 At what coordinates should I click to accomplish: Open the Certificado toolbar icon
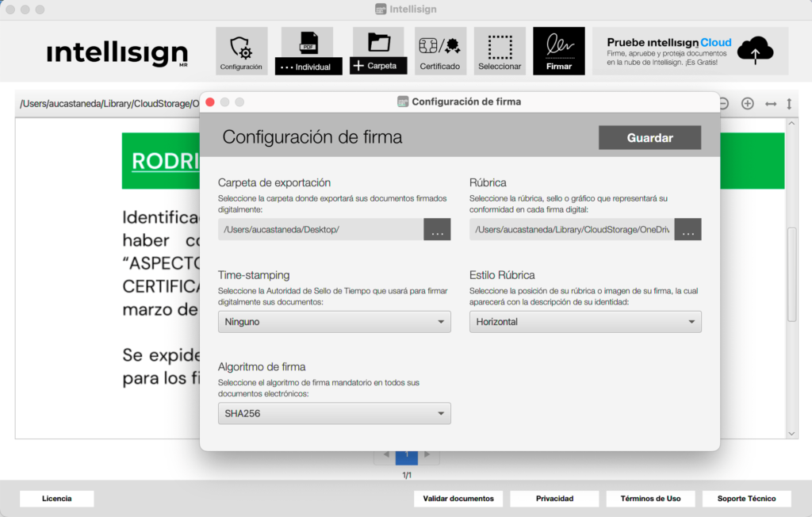tap(439, 51)
